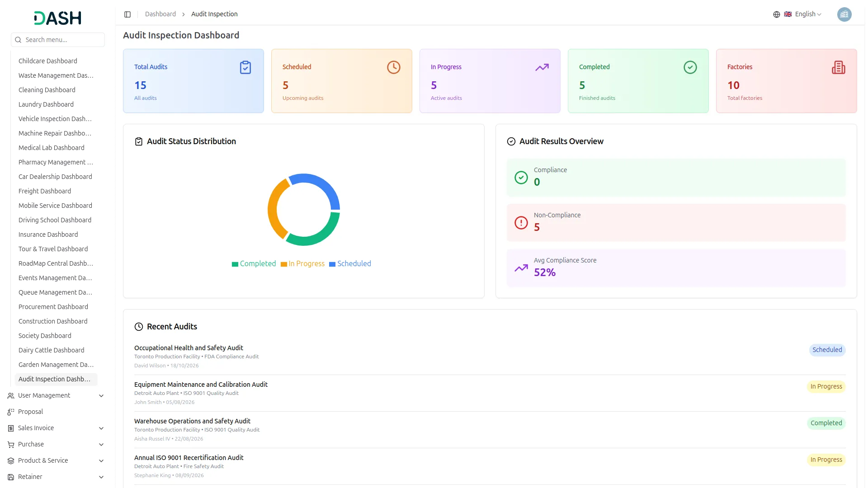Open the user avatar at top right

click(x=844, y=14)
